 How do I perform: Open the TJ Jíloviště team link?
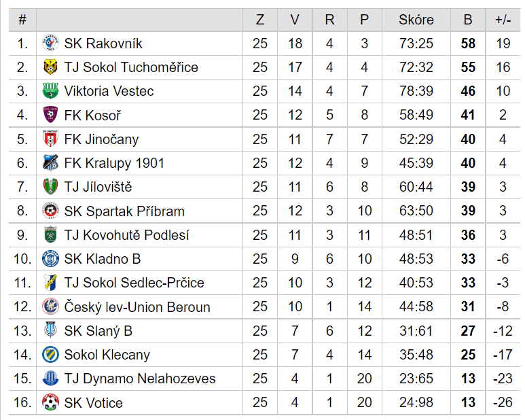pos(98,187)
